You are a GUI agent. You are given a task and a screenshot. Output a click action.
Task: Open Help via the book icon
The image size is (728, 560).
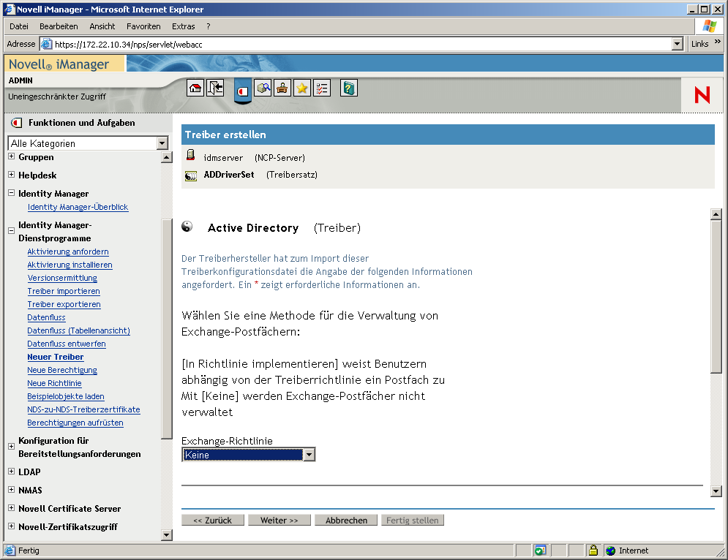[348, 88]
